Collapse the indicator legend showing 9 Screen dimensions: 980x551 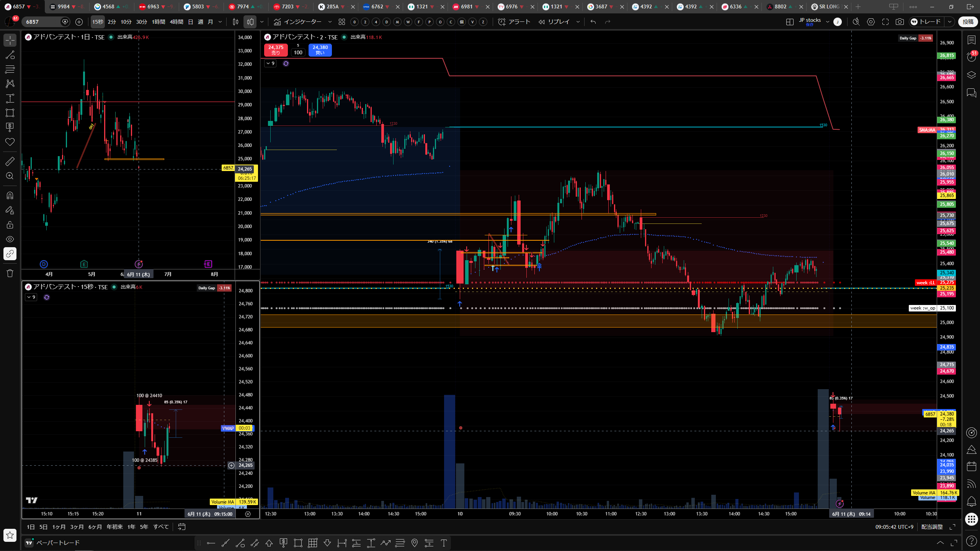[271, 64]
